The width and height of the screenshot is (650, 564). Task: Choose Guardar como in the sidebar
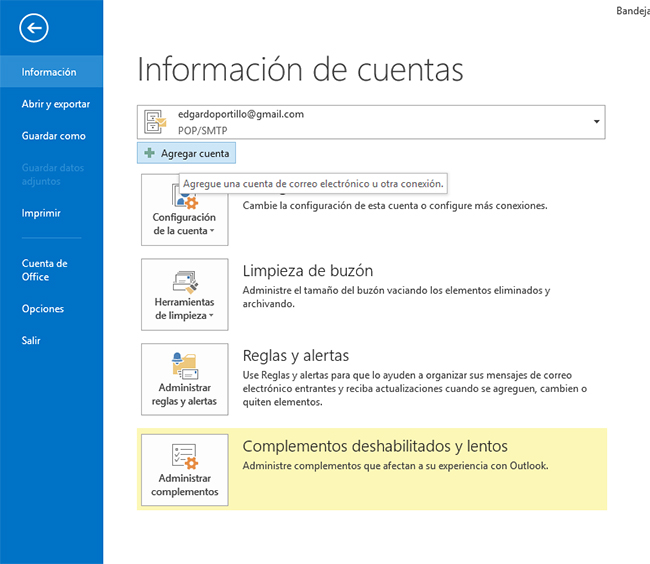(x=54, y=136)
